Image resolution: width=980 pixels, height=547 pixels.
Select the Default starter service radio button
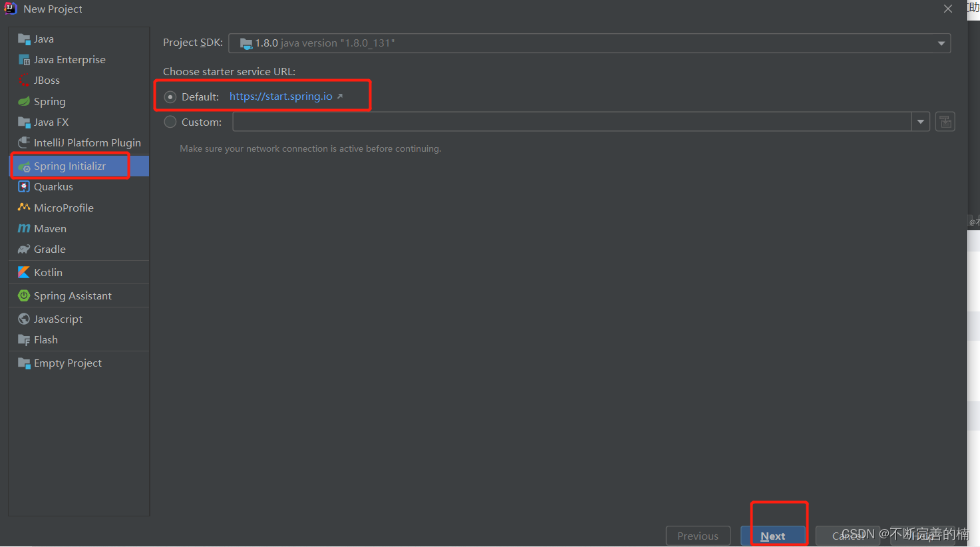click(170, 97)
